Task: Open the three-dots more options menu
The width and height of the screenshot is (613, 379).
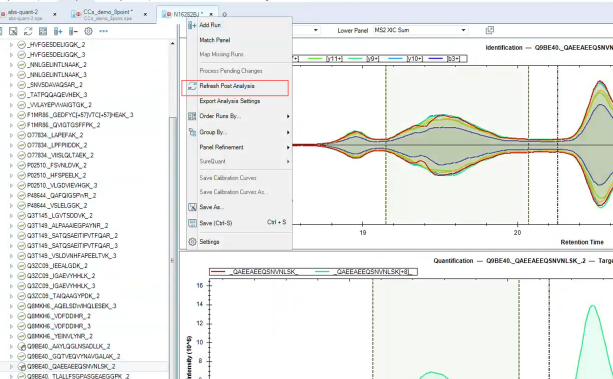Action: click(x=103, y=31)
